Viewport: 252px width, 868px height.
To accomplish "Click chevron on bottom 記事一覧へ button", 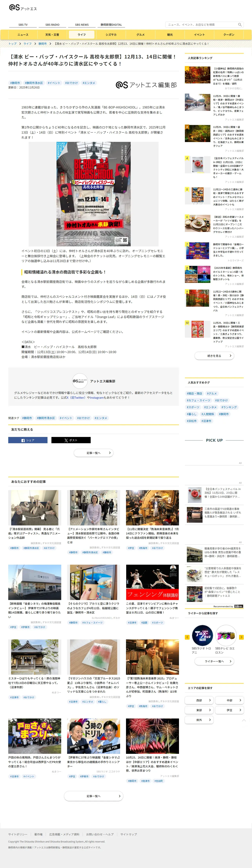I will tap(119, 796).
